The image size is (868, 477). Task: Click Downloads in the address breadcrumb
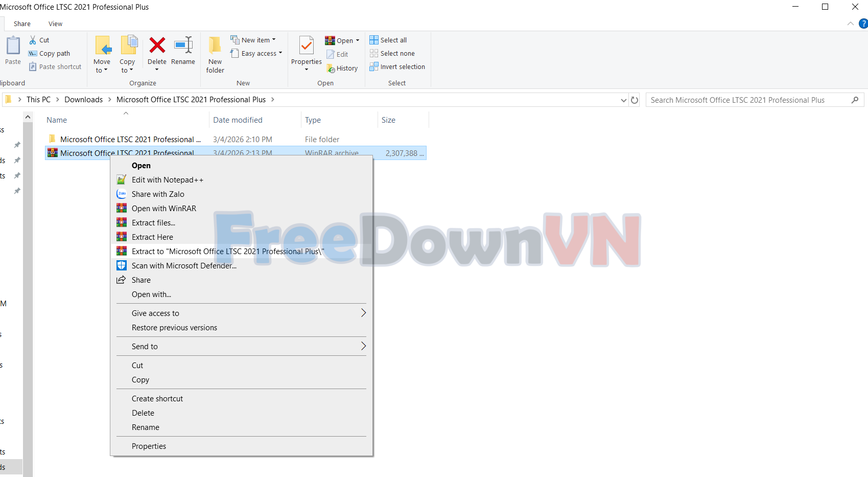point(83,100)
